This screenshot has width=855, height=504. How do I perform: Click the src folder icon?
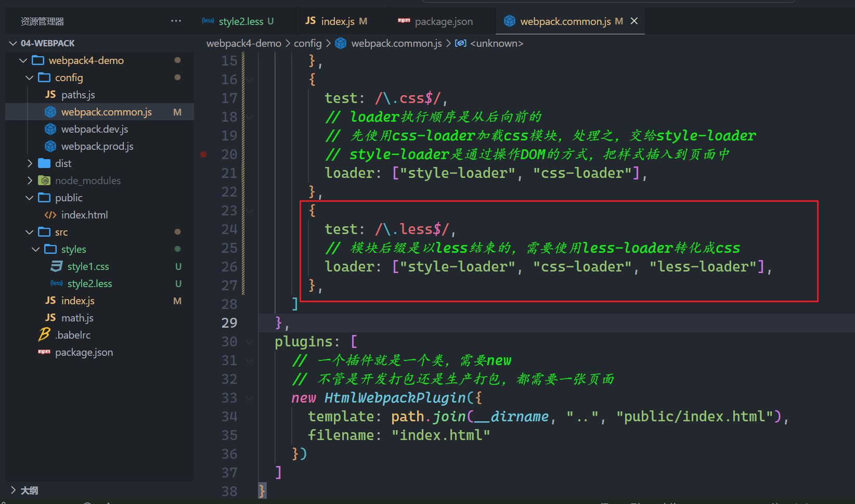point(44,232)
